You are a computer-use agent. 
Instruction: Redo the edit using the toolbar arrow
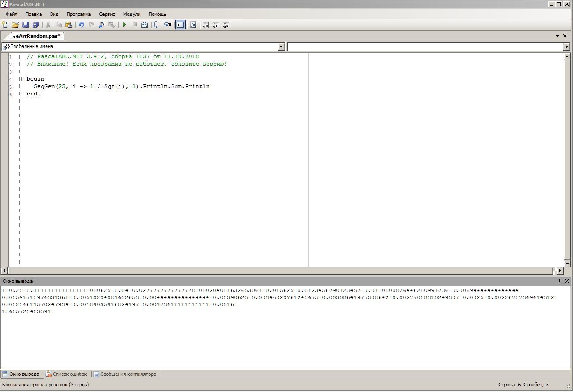point(91,25)
